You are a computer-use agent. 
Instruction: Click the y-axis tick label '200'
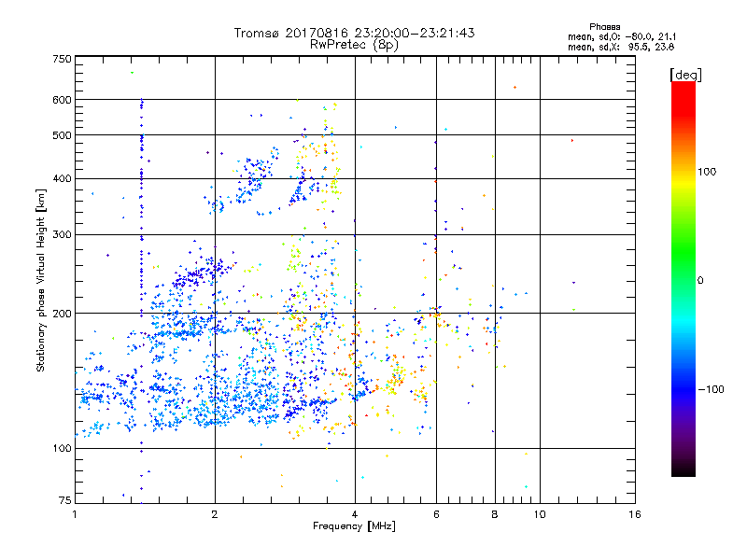point(62,314)
